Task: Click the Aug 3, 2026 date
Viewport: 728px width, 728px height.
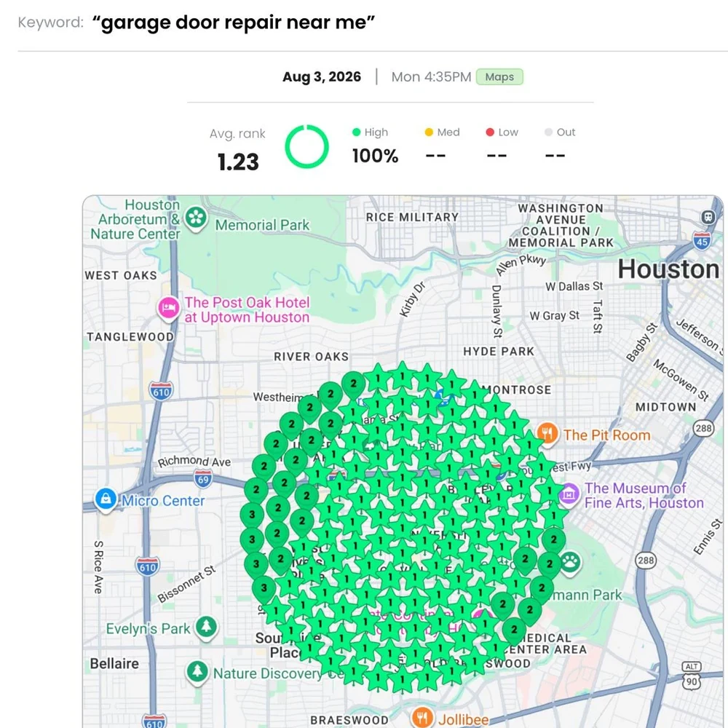Action: pos(322,76)
